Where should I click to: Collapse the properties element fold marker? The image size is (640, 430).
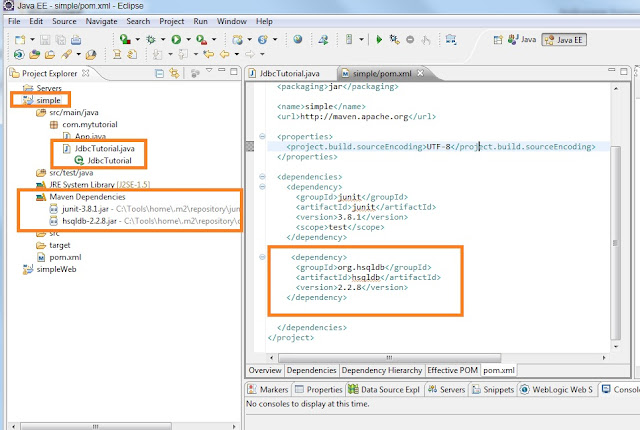pos(262,136)
